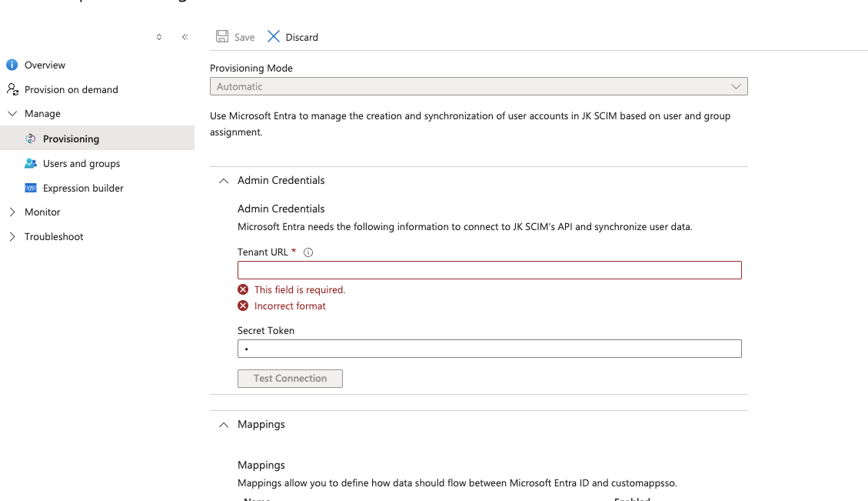This screenshot has width=868, height=501.
Task: Click the Users and groups icon
Action: 31,163
